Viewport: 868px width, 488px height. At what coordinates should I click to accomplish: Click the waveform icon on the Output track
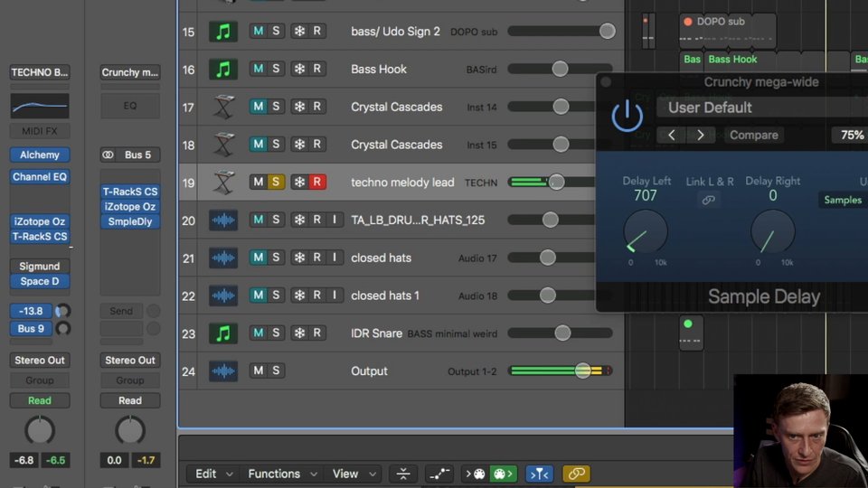(223, 371)
